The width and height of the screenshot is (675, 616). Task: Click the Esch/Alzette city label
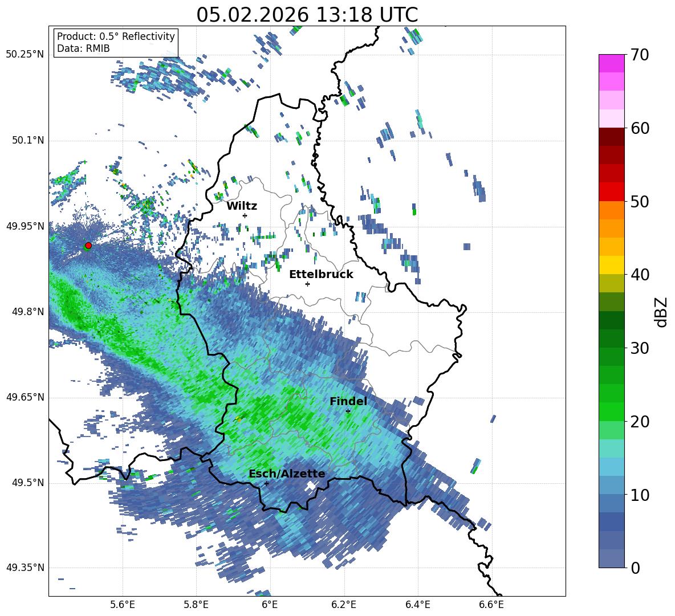287,474
